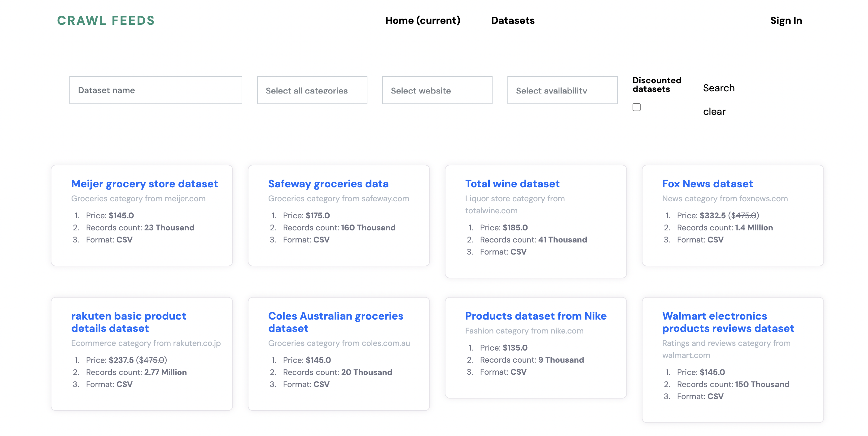This screenshot has height=436, width=868.
Task: Toggle the Discounted datasets checkbox
Action: point(636,107)
